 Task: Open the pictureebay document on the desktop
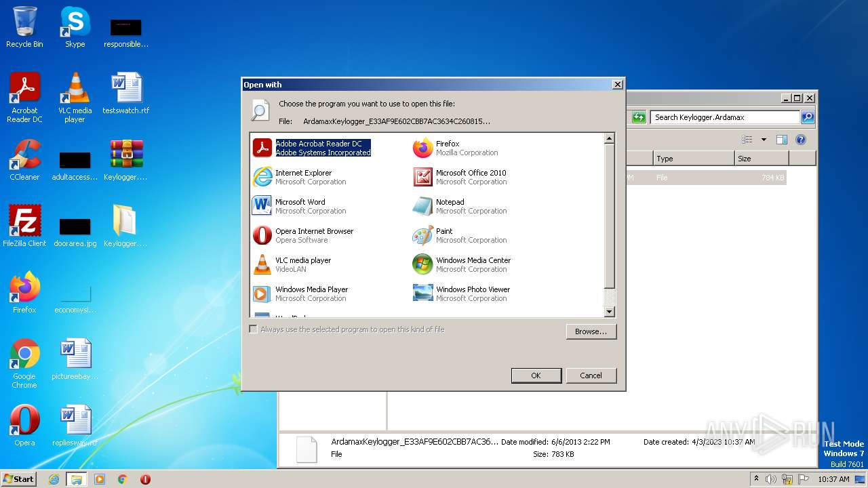[75, 359]
